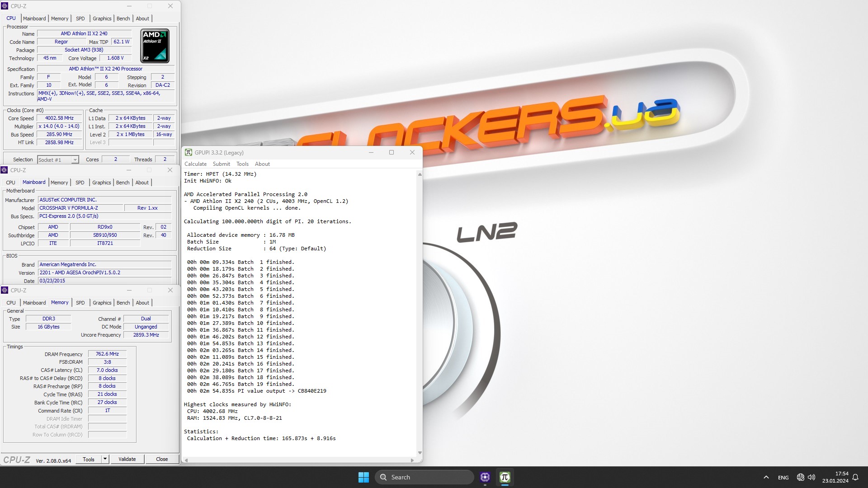
Task: Click the motherboard model CROSSHAIR V FORMULA-Z
Action: (x=80, y=208)
